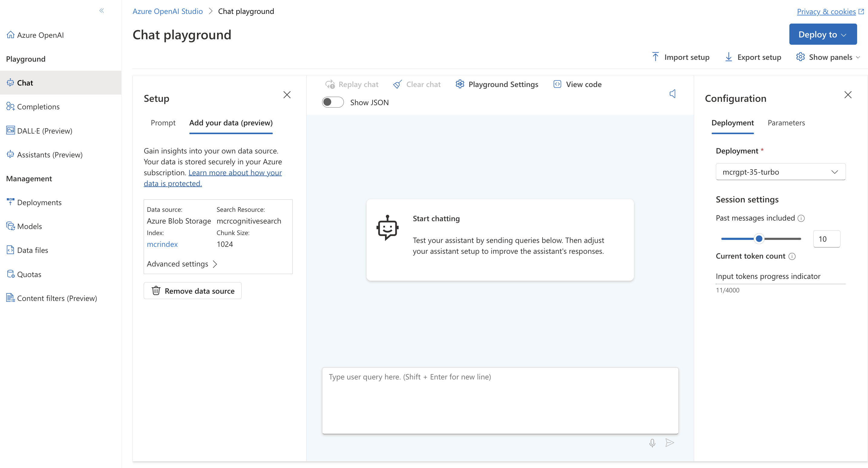Switch to the Parameters tab
868x468 pixels.
[786, 123]
